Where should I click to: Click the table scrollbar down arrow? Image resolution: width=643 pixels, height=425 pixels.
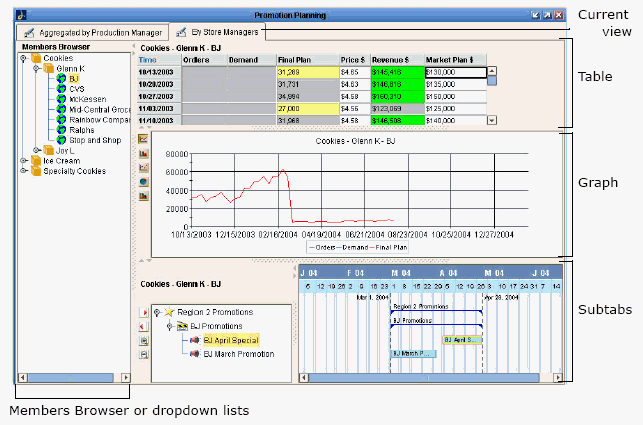pyautogui.click(x=492, y=120)
